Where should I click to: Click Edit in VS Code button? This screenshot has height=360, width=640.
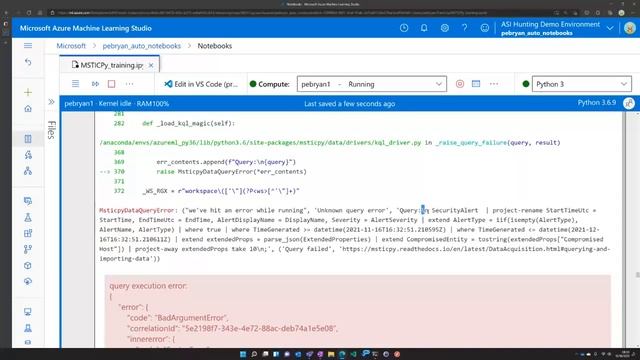201,84
